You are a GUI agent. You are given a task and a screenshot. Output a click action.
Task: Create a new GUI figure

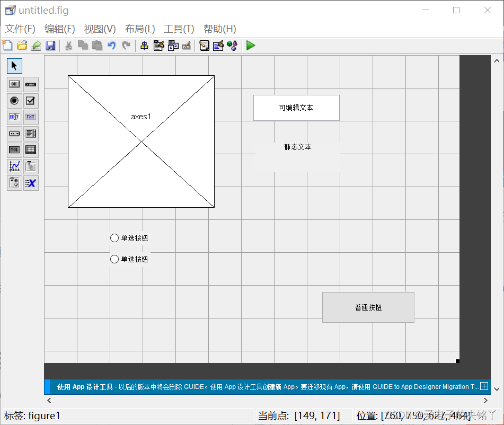click(x=7, y=46)
